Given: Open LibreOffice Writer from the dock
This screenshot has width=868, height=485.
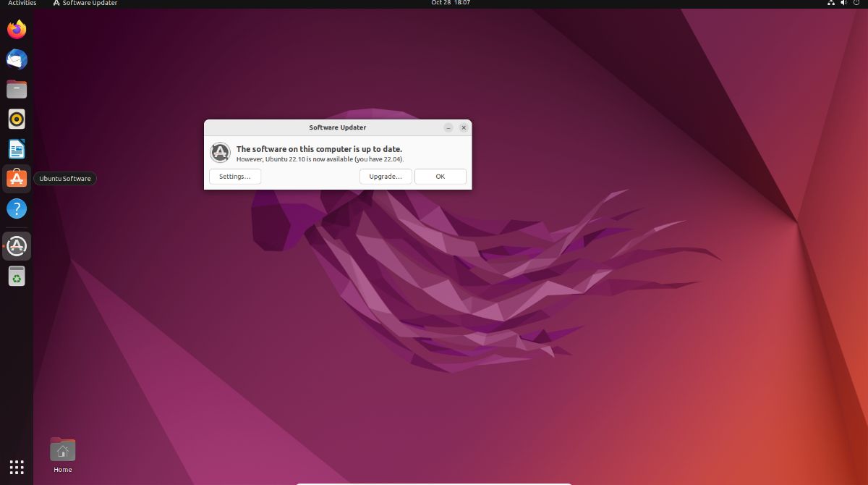Looking at the screenshot, I should pyautogui.click(x=17, y=149).
